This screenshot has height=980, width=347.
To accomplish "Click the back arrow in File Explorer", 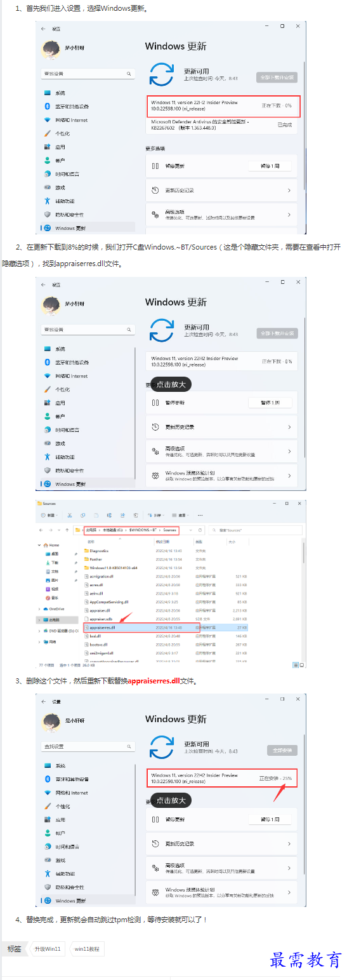I will [41, 530].
